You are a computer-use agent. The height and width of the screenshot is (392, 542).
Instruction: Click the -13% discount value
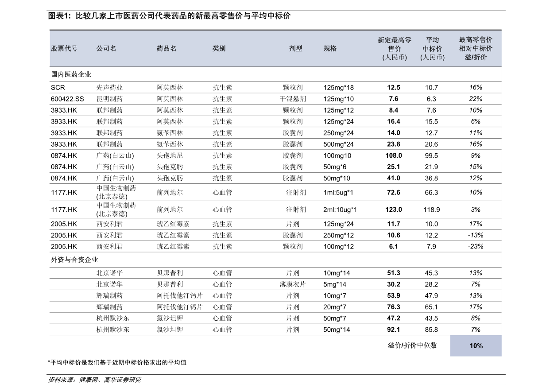pyautogui.click(x=476, y=235)
